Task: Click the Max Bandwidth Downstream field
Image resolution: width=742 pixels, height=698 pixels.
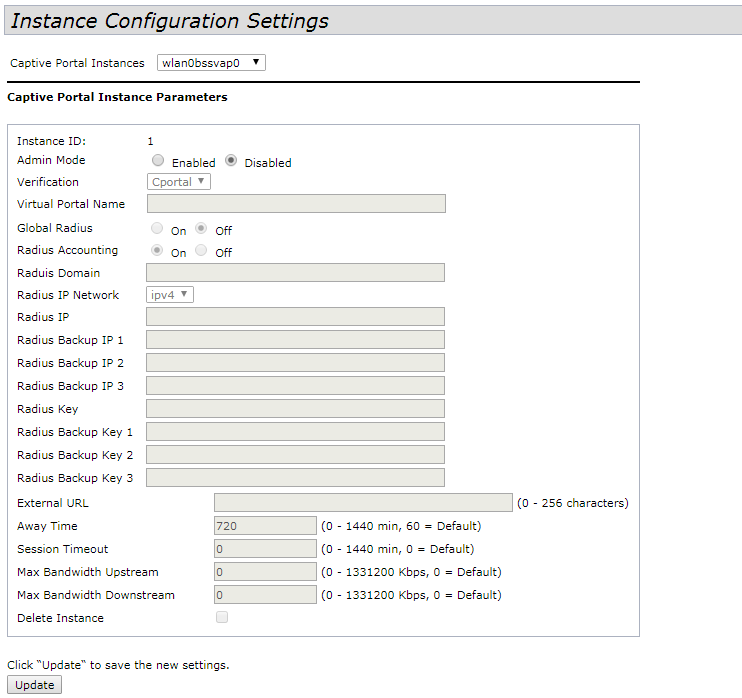Action: click(265, 595)
